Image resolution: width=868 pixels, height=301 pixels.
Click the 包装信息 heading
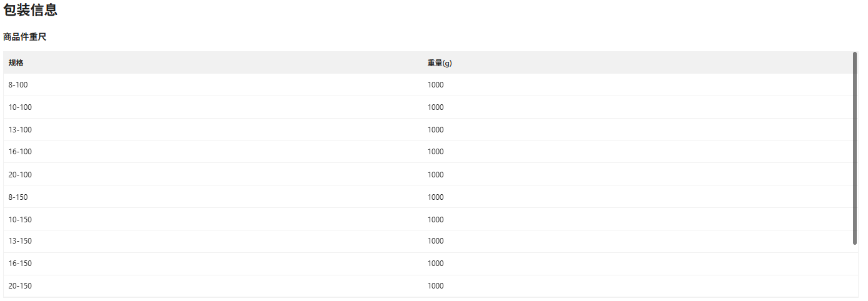[31, 10]
